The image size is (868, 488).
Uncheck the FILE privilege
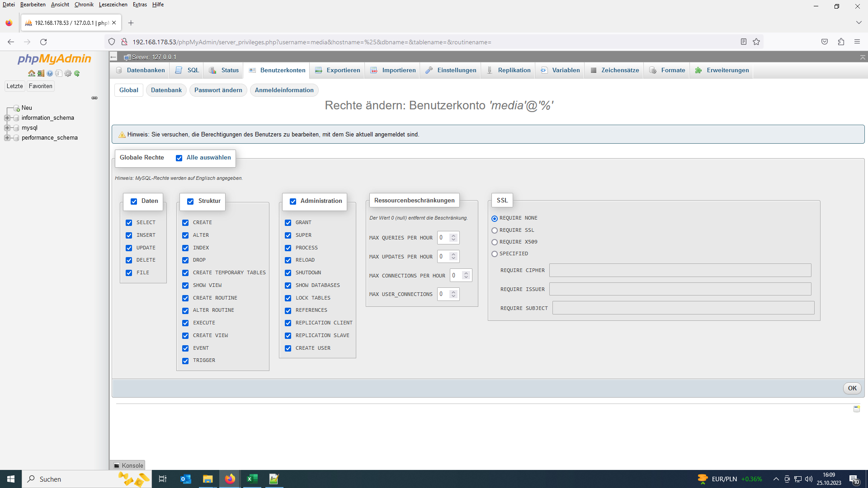[129, 273]
